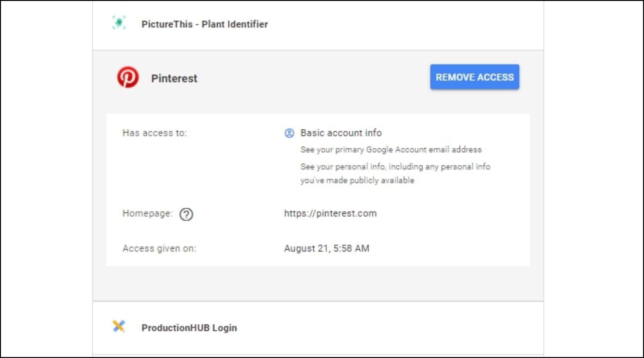
Task: Click the 'Homepage:' label text
Action: [x=147, y=213]
